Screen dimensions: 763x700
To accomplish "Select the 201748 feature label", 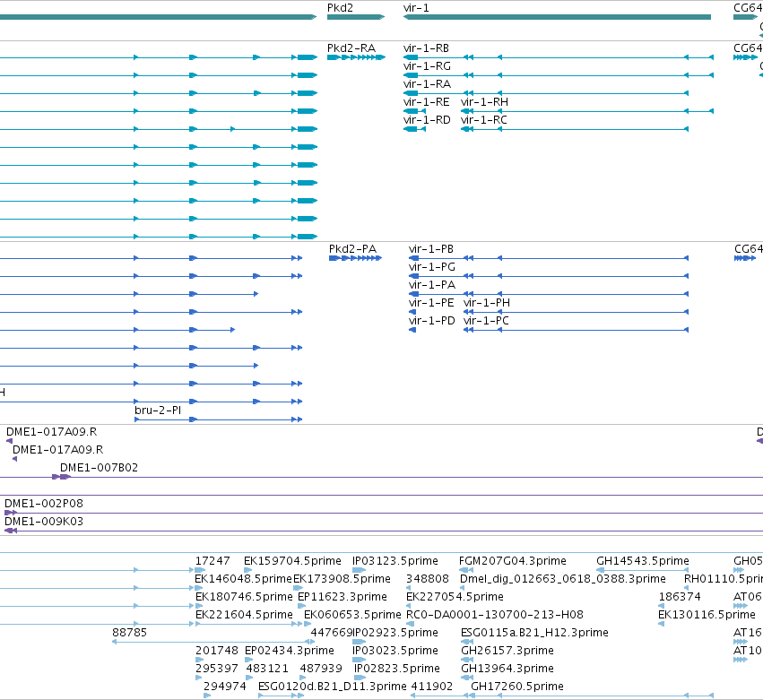I will pos(217,651).
